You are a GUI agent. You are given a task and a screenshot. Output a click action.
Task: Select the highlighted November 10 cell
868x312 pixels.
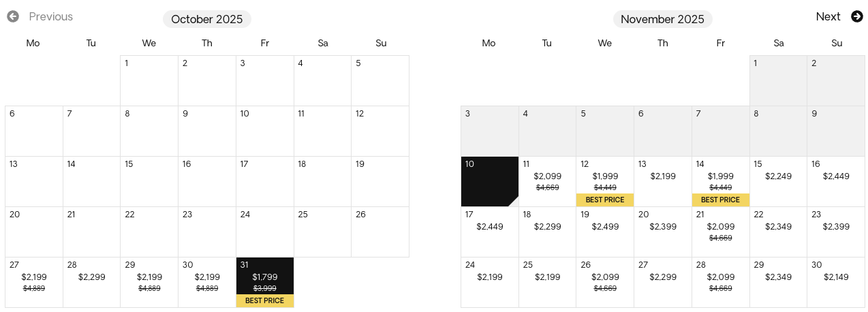coord(490,182)
